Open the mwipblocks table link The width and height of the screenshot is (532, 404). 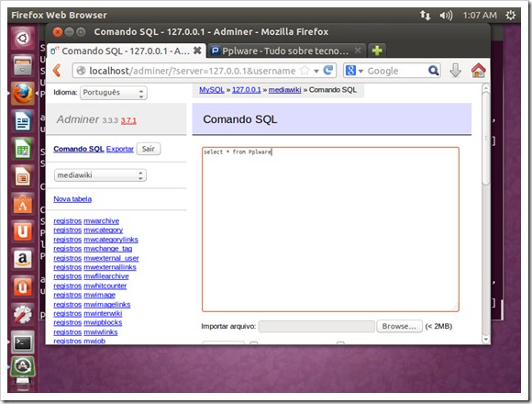pos(103,322)
